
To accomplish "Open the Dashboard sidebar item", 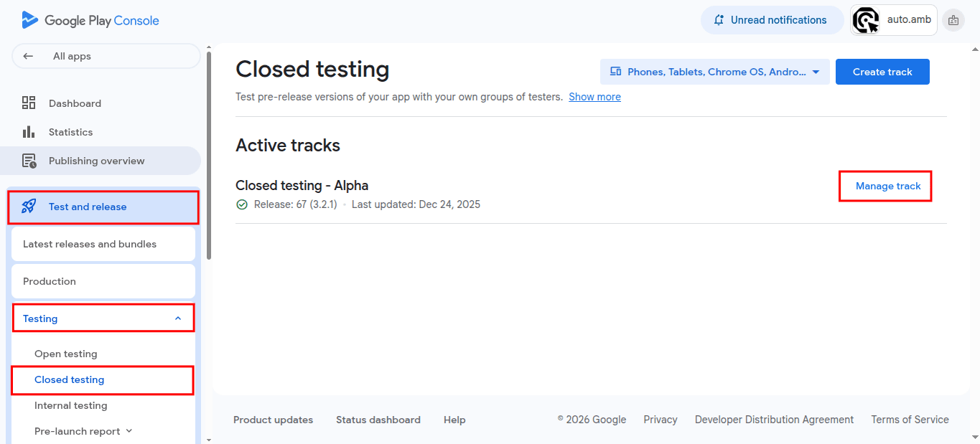I will point(74,103).
